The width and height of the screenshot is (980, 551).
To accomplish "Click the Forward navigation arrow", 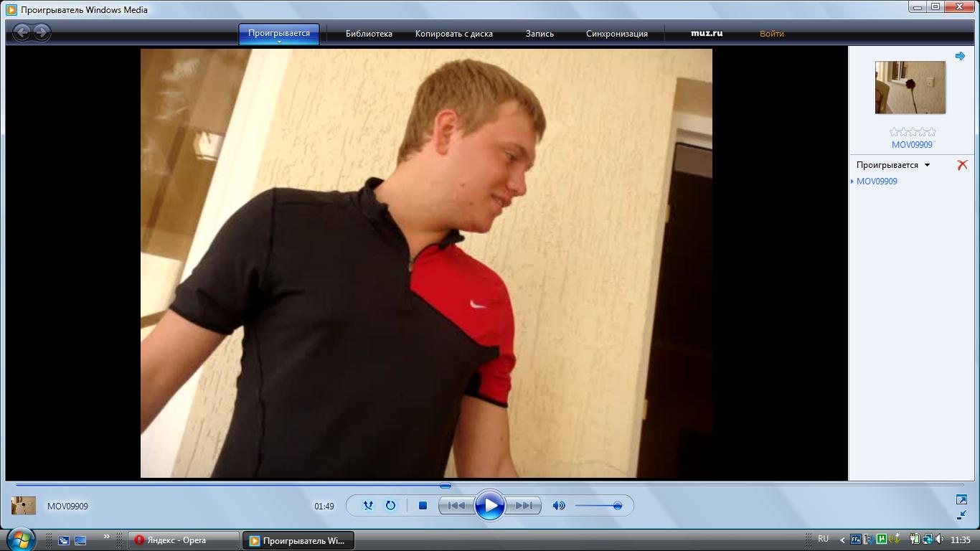I will (42, 32).
